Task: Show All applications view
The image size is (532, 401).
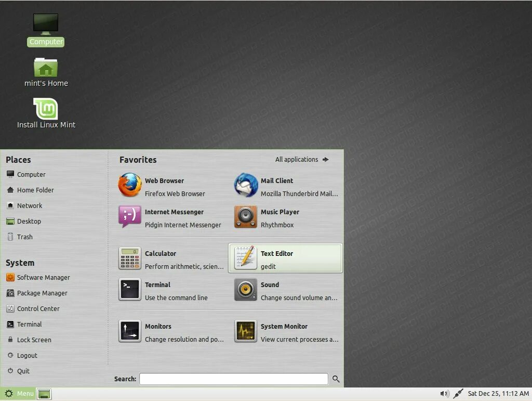Action: coord(302,160)
